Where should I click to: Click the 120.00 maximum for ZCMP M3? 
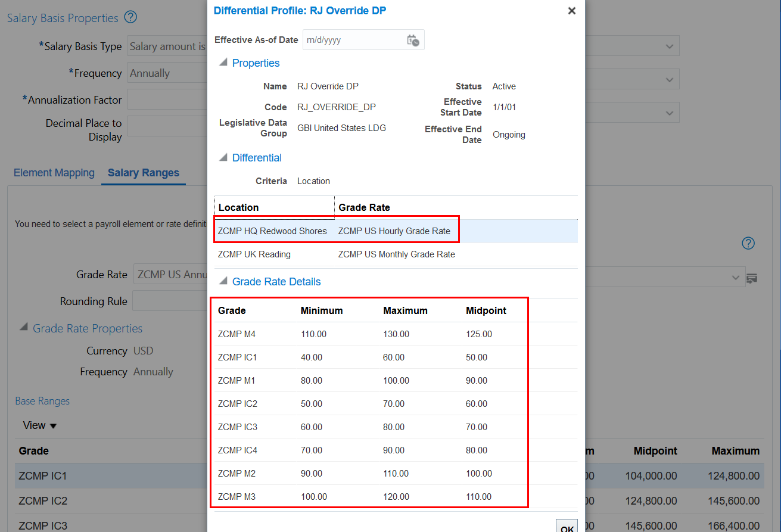[396, 497]
